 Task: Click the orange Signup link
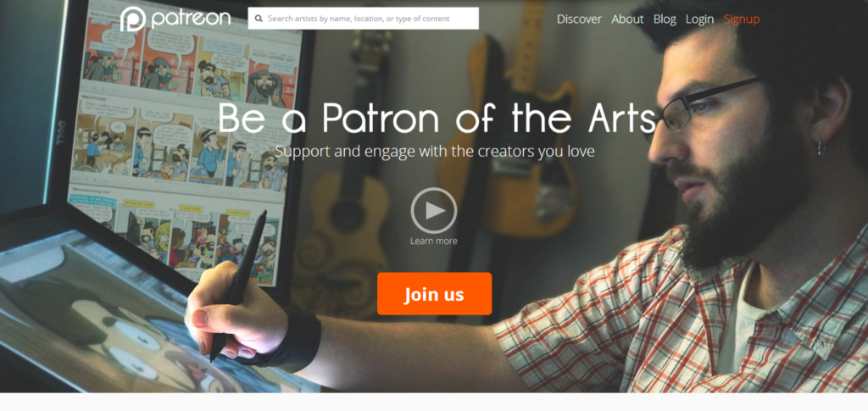(x=742, y=19)
